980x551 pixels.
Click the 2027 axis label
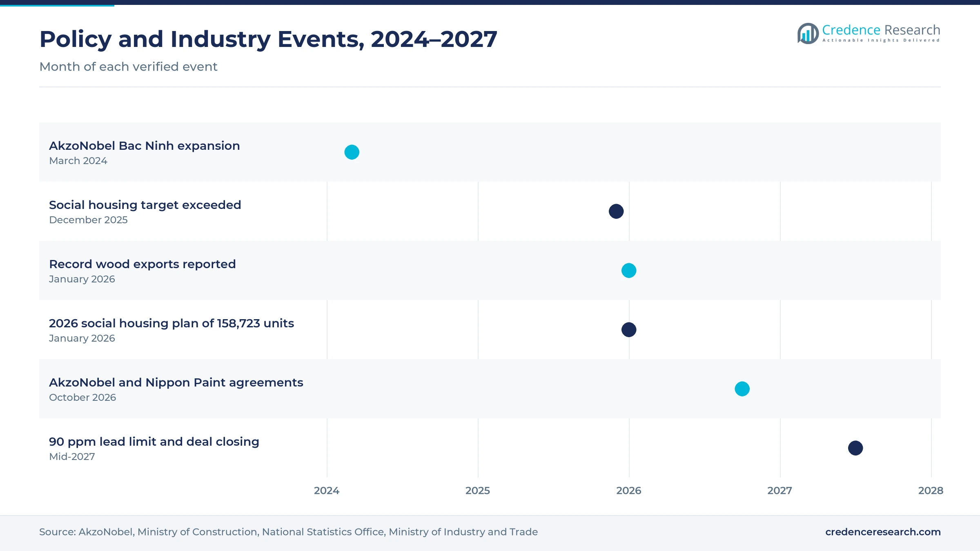780,491
